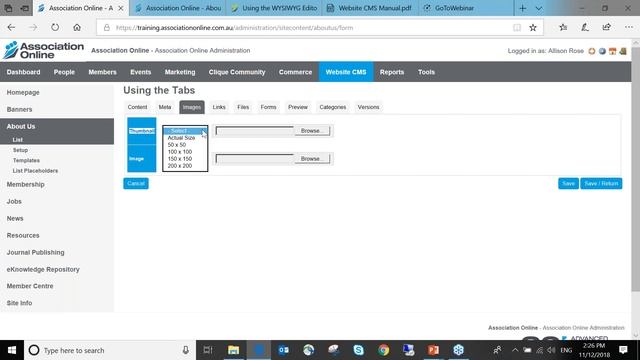
Task: Open Membership in the sidebar
Action: [25, 184]
